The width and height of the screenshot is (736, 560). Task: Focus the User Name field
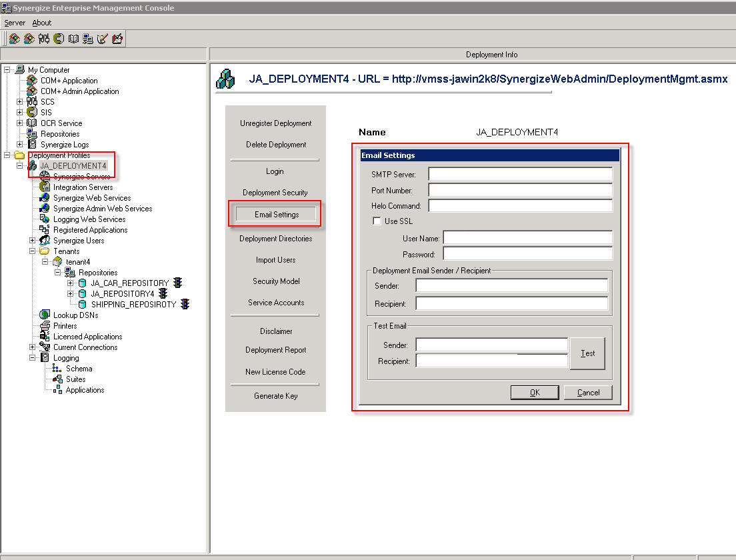(x=528, y=238)
